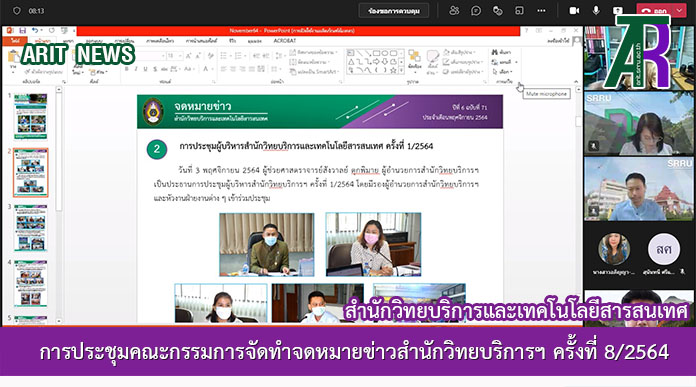Expand the leave options dropdown arrow
Viewport: 696px width, 387px height.
coord(680,11)
